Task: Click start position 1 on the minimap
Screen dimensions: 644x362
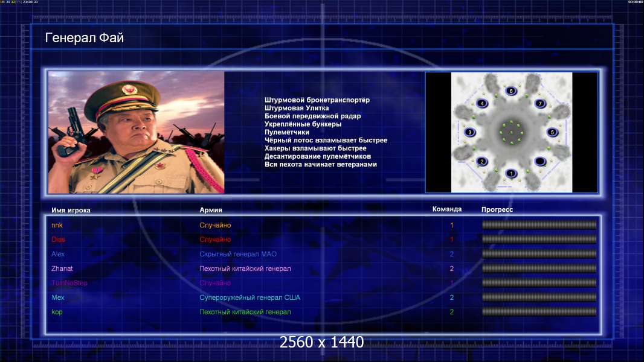Action: [511, 173]
